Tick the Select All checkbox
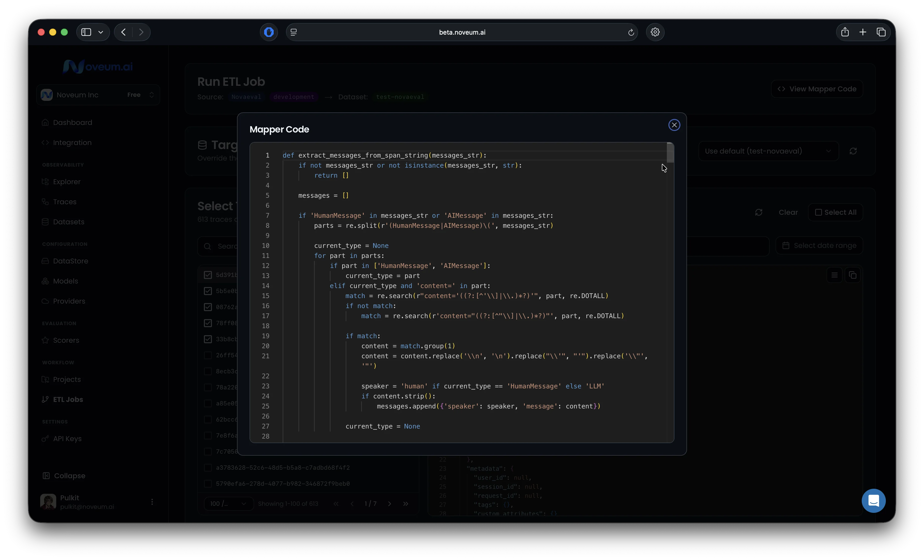The height and width of the screenshot is (560, 924). [818, 213]
